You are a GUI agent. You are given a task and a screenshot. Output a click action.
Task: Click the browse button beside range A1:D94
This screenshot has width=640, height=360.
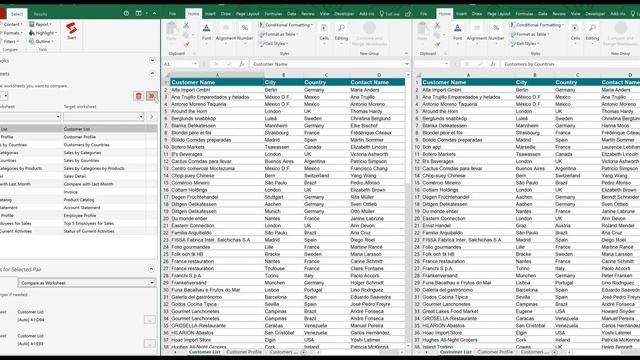coord(150,320)
